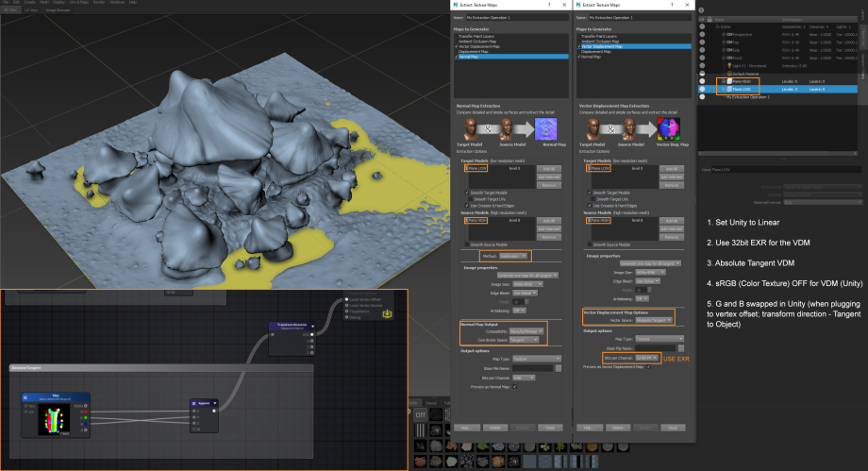The width and height of the screenshot is (868, 471).
Task: Toggle visibility of Light 01 - Directional
Action: [702, 65]
